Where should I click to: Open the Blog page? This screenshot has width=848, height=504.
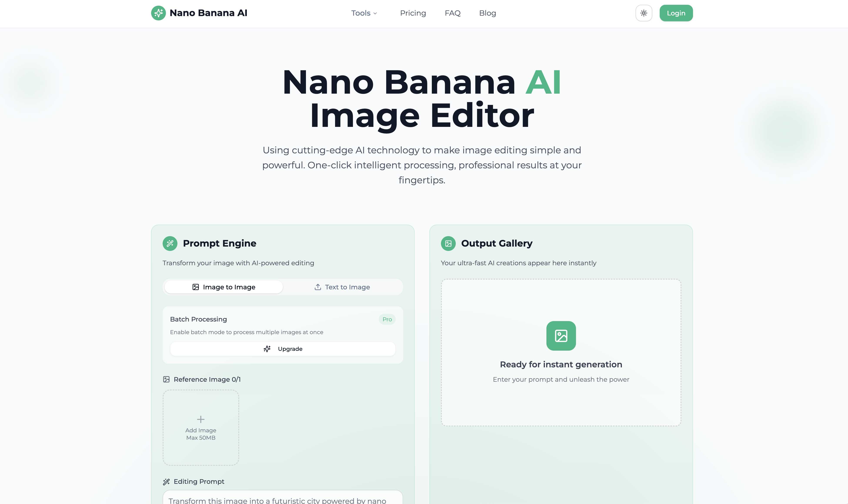[487, 13]
